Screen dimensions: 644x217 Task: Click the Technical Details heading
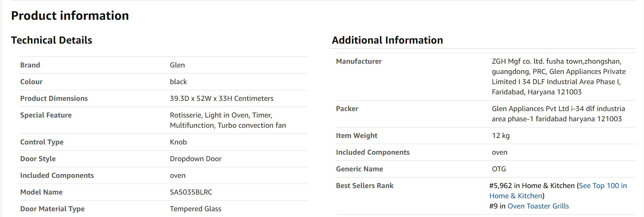click(x=52, y=40)
